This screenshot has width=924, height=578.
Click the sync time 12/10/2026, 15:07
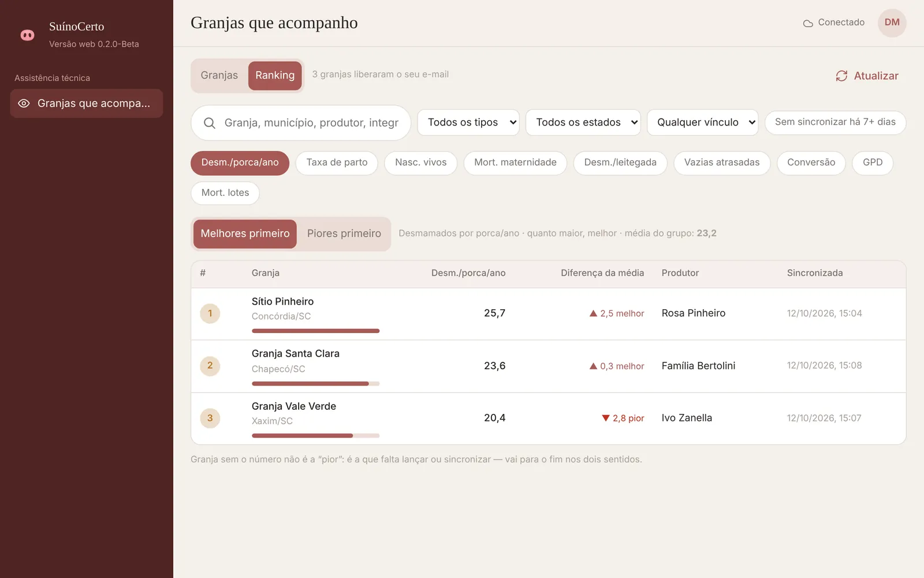(x=824, y=418)
